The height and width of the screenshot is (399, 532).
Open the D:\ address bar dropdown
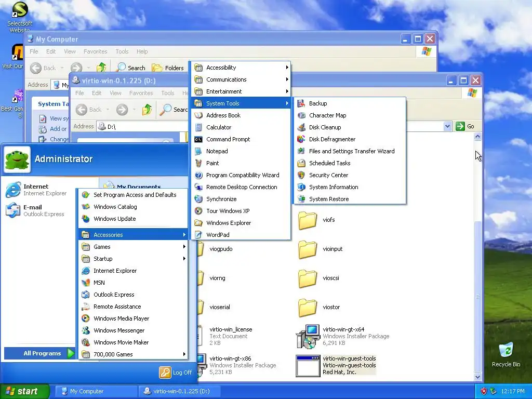447,126
